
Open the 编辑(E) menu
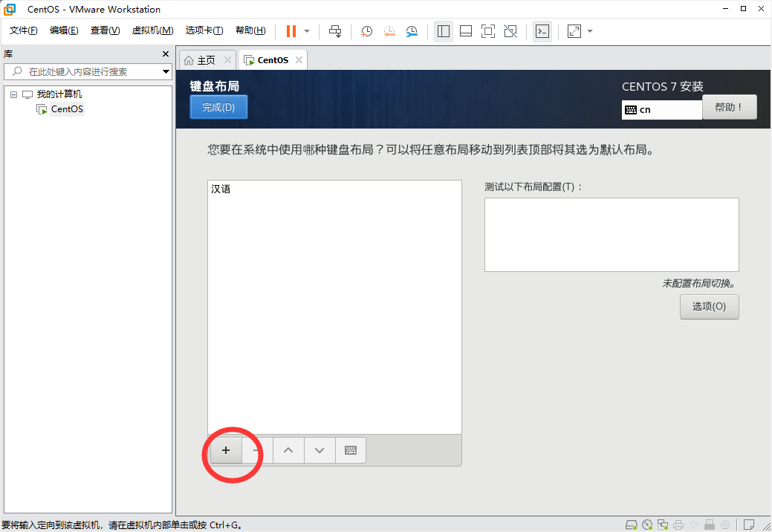(x=64, y=30)
